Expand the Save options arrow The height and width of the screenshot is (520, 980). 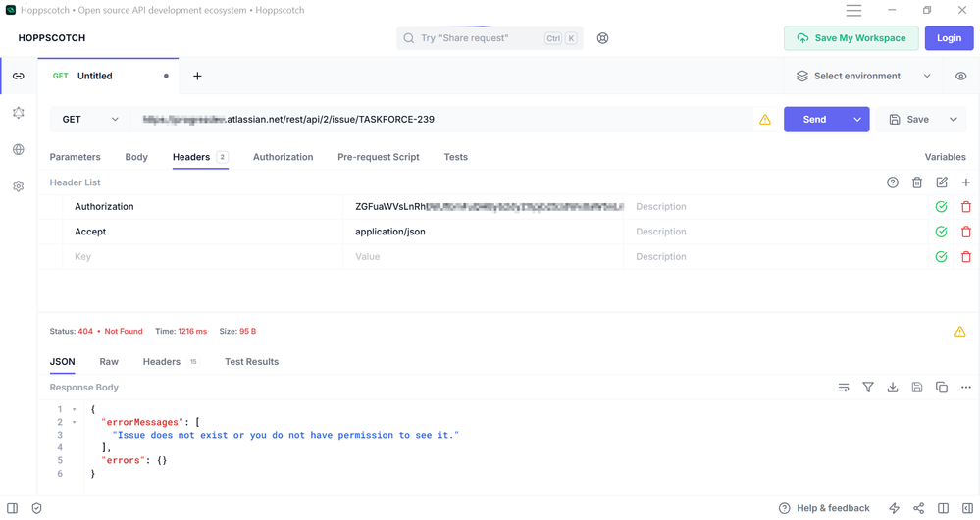coord(954,120)
